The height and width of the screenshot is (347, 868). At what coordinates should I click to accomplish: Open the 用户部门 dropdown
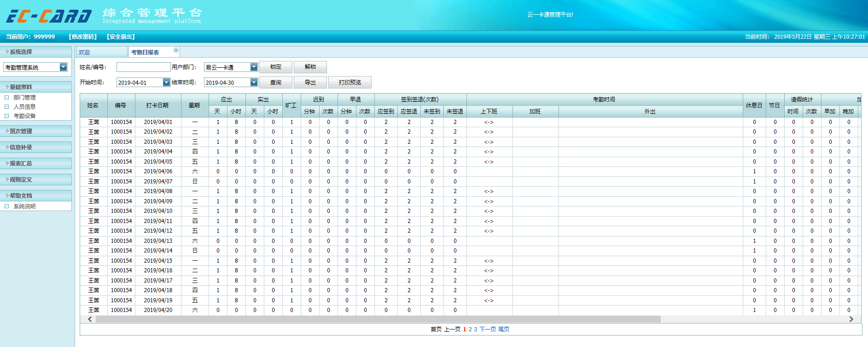pyautogui.click(x=254, y=67)
